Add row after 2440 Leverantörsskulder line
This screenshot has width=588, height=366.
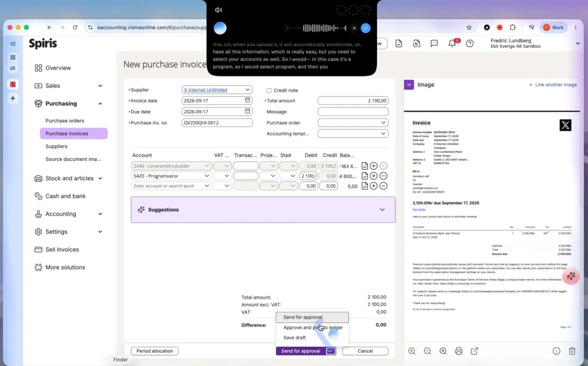[373, 166]
